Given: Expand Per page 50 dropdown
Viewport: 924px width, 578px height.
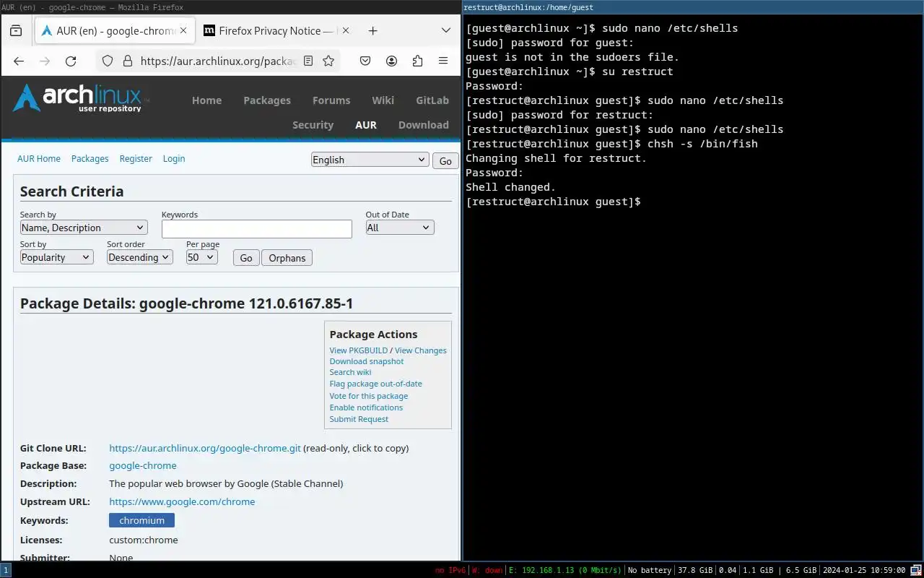Looking at the screenshot, I should click(x=202, y=257).
